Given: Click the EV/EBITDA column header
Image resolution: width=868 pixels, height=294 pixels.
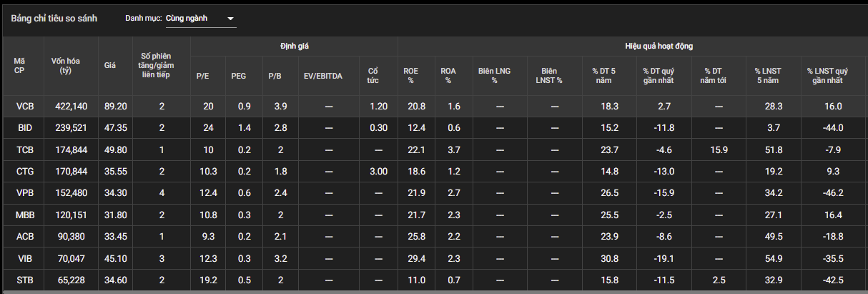Looking at the screenshot, I should point(323,76).
